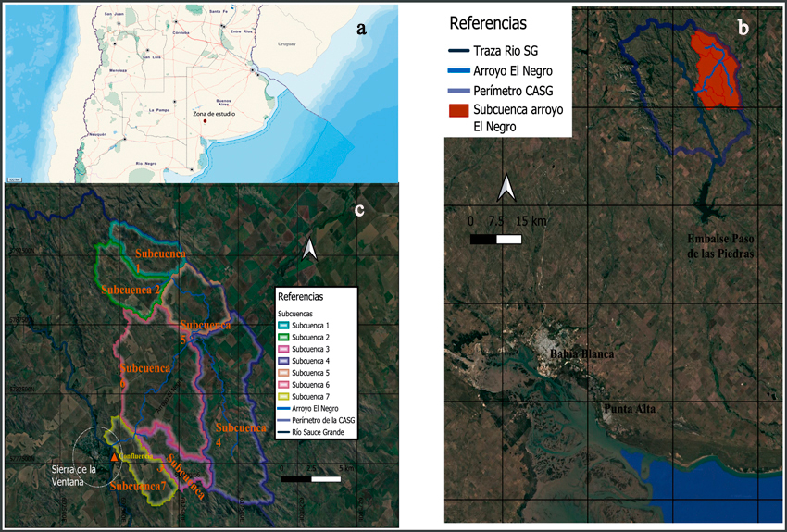This screenshot has height=532, width=787.
Task: Click the 15 km scale bar
Action: (x=496, y=240)
